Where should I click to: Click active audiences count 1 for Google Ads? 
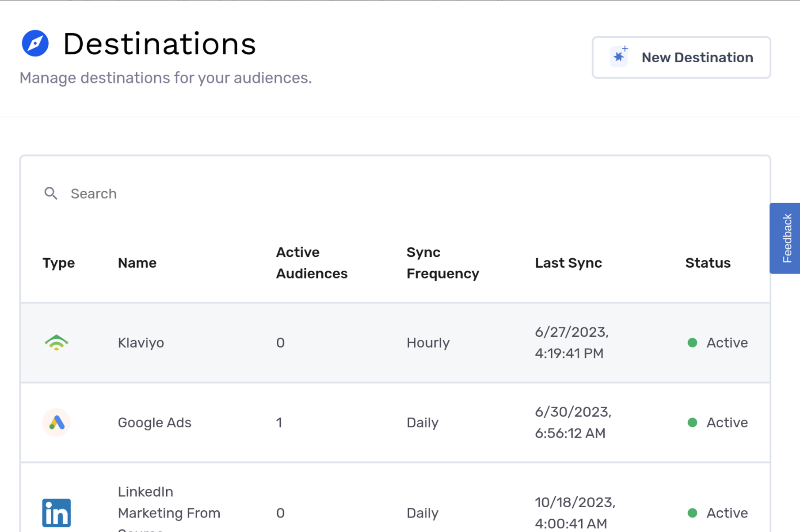[x=279, y=422]
